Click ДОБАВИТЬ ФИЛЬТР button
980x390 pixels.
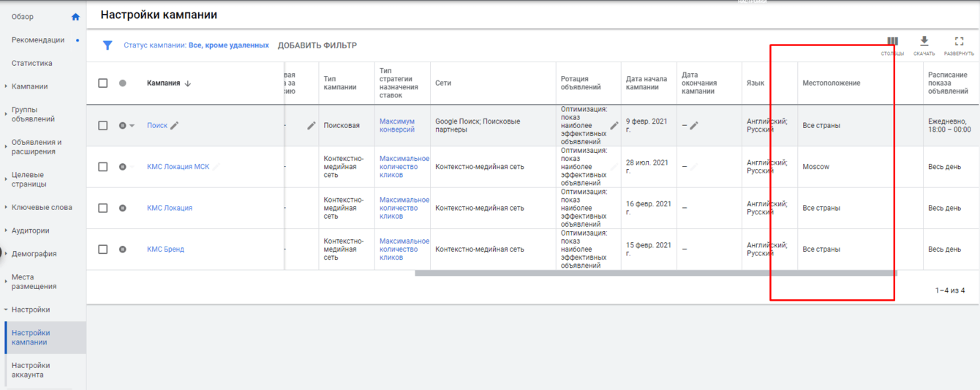pyautogui.click(x=317, y=45)
